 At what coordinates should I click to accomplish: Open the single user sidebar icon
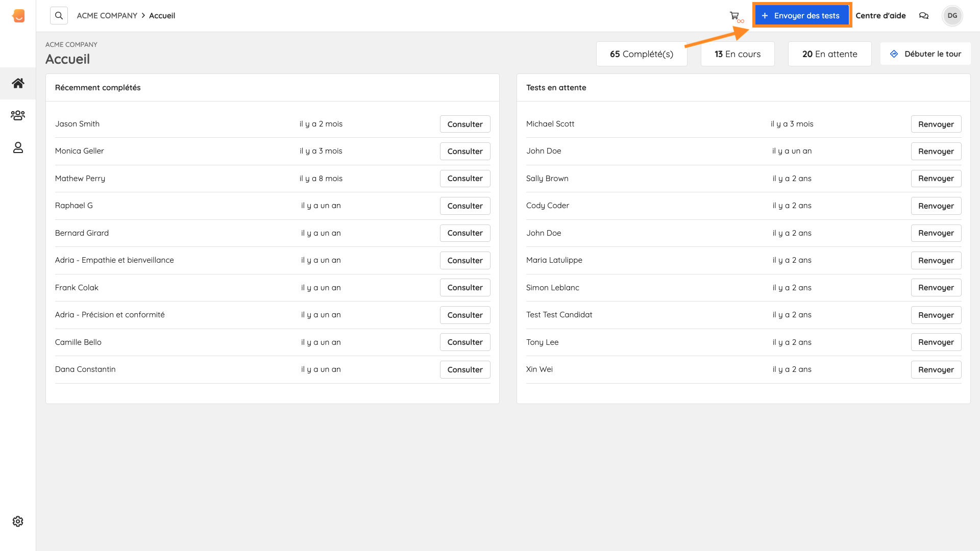click(x=18, y=147)
